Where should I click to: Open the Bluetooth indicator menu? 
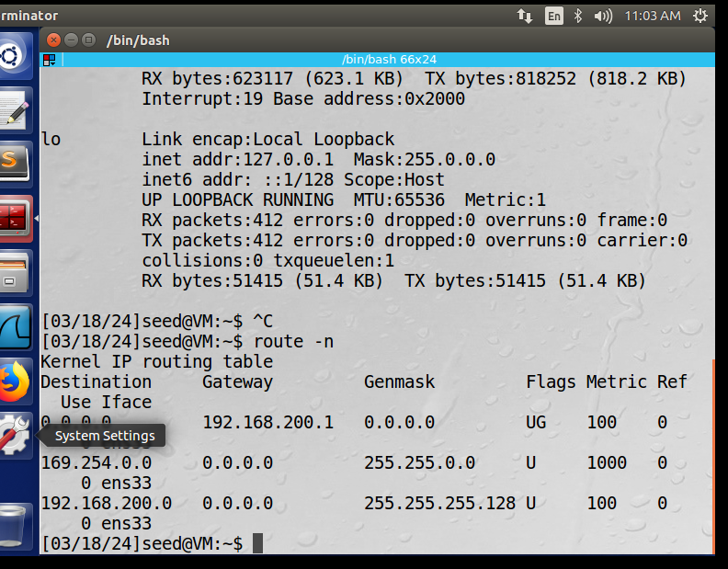tap(578, 16)
